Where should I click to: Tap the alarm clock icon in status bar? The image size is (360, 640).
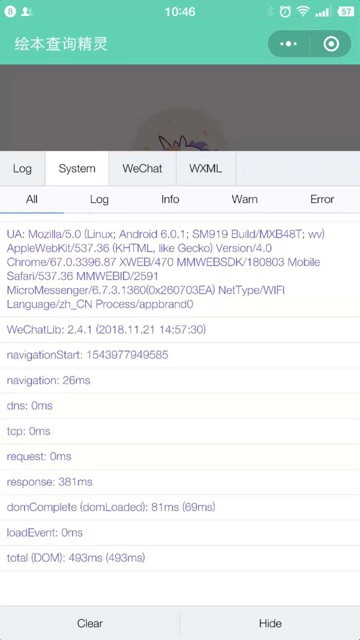point(285,12)
